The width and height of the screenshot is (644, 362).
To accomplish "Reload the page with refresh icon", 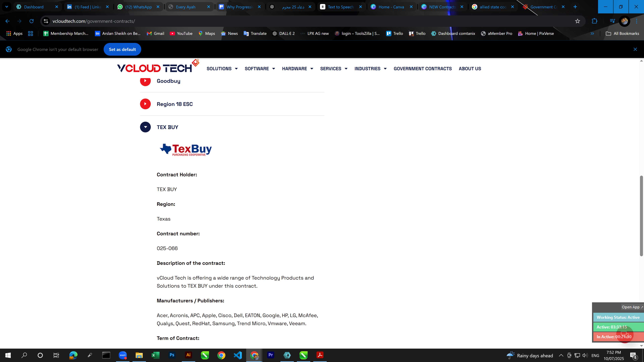I will pyautogui.click(x=32, y=21).
